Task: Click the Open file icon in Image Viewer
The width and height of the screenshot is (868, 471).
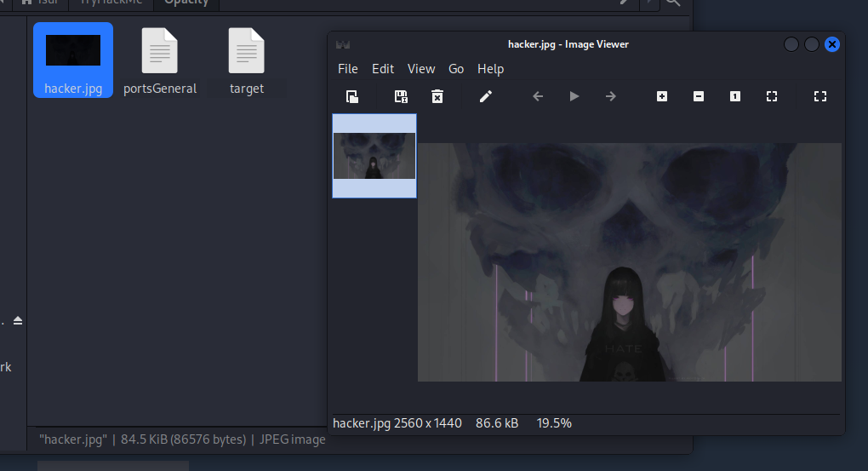Action: coord(351,96)
